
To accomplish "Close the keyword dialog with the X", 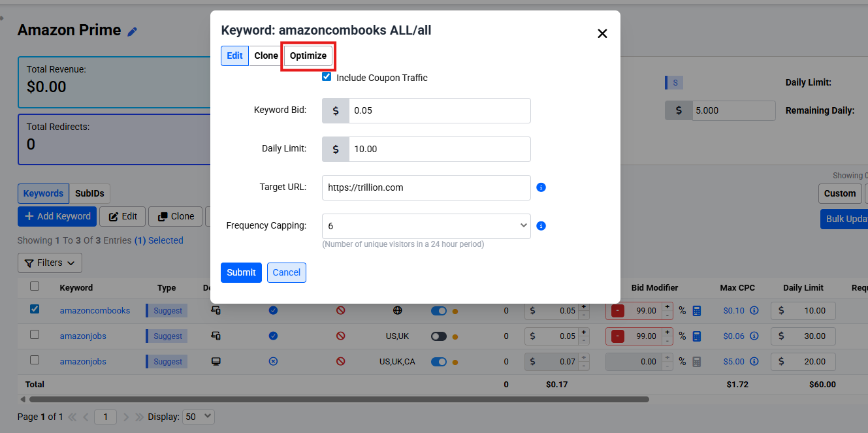I will (602, 34).
